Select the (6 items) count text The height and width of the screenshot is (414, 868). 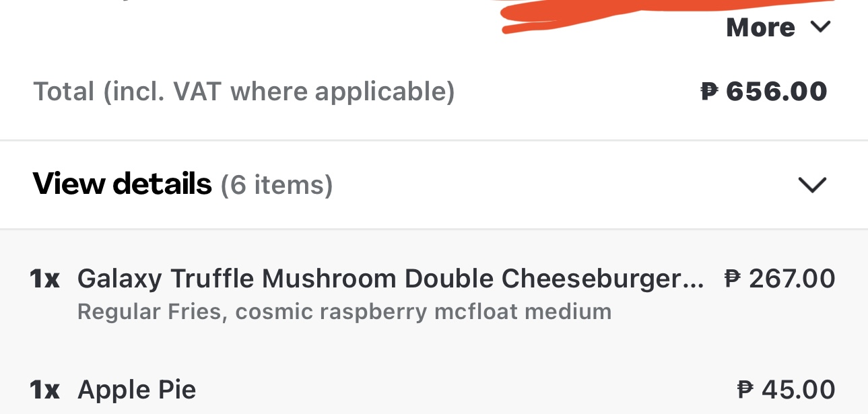coord(277,185)
